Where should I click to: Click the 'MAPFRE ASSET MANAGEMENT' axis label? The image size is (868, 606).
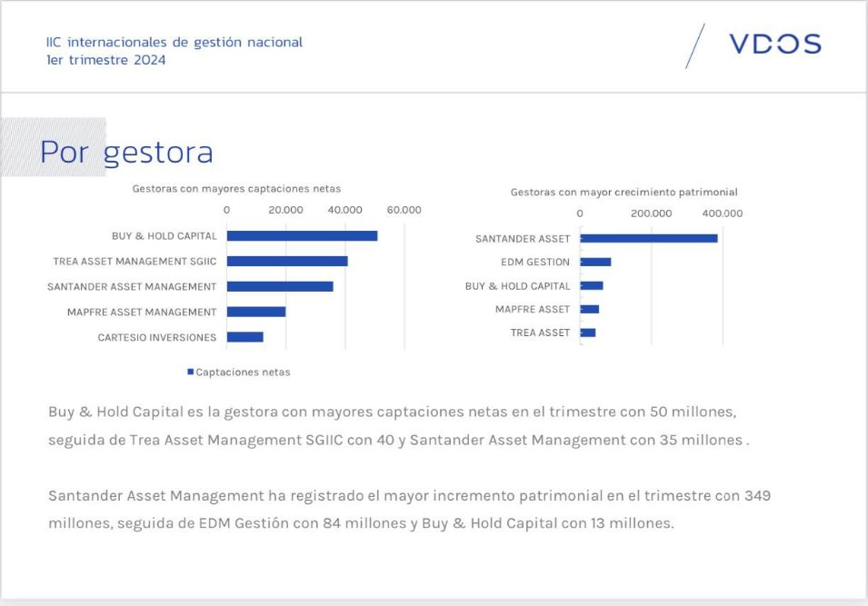[x=142, y=313]
